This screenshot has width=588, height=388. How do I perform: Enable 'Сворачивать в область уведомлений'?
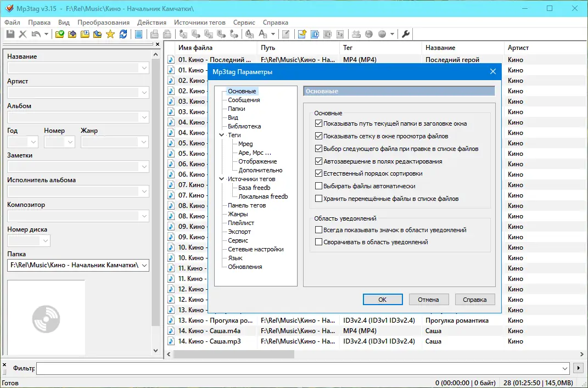[319, 242]
